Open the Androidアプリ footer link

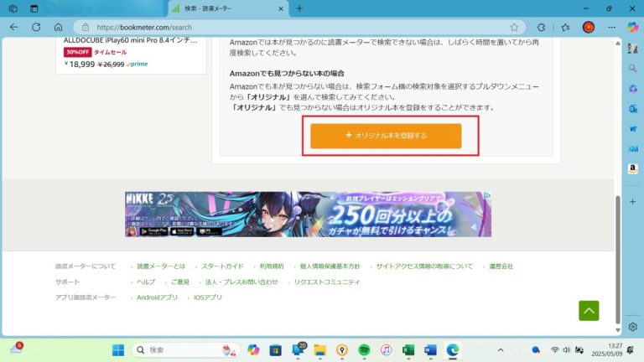coord(158,297)
